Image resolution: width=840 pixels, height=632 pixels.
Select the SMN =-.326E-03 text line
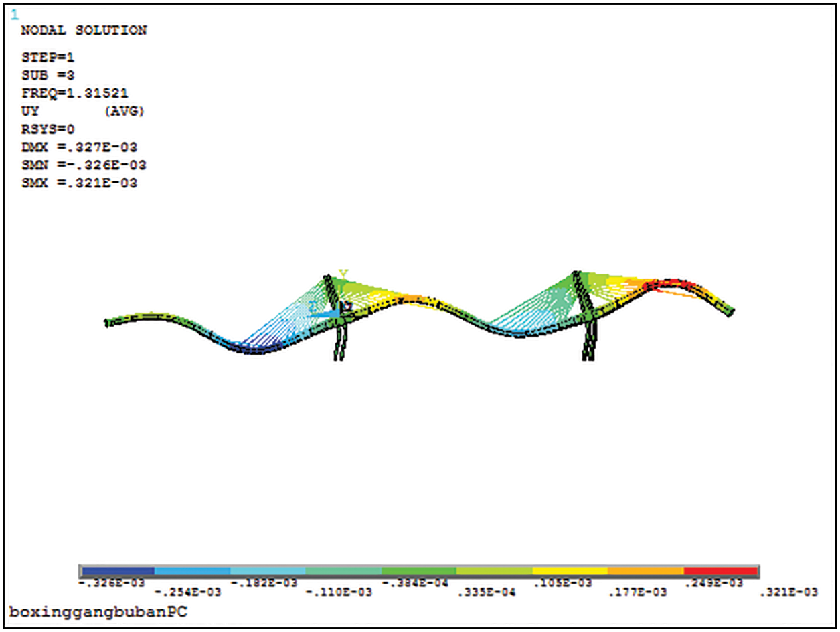point(84,165)
